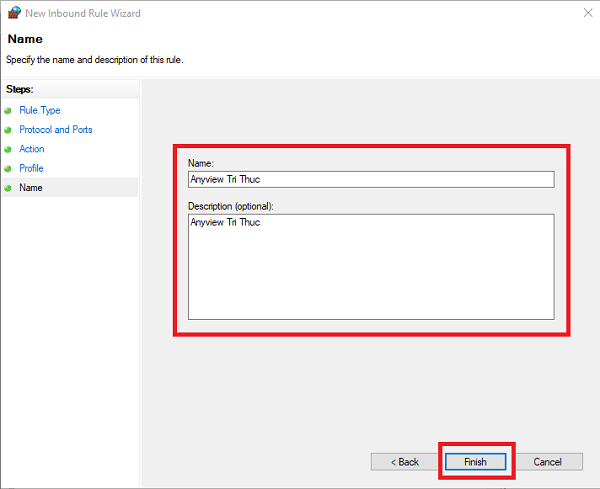Return to the Profile step

(x=31, y=168)
